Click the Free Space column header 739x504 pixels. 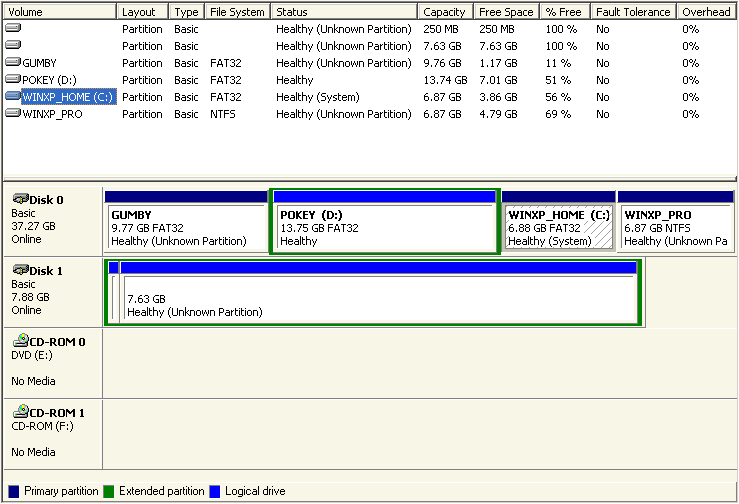click(505, 12)
